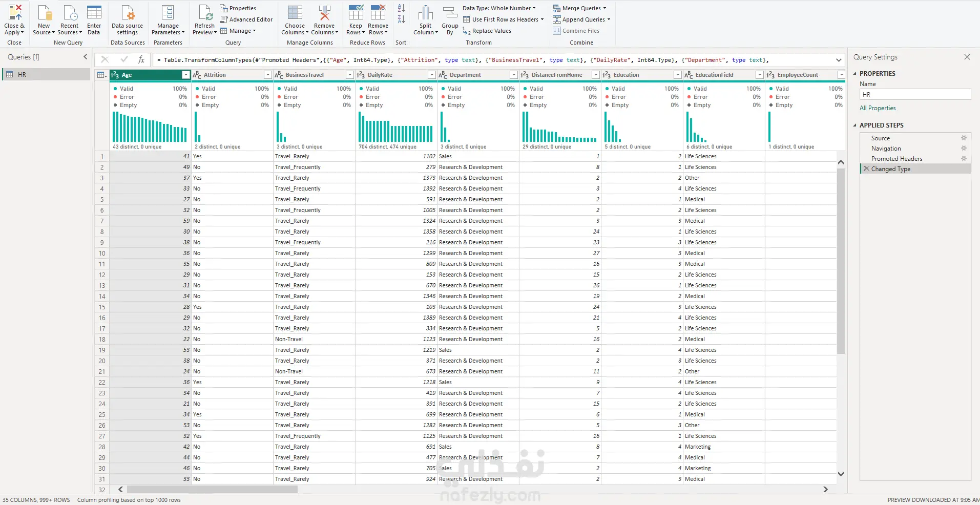Click the formula bar fx icon
980x505 pixels.
(x=141, y=60)
